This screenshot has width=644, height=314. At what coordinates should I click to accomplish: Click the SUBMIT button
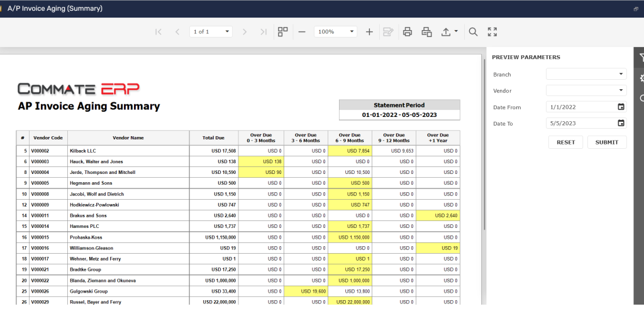point(607,143)
